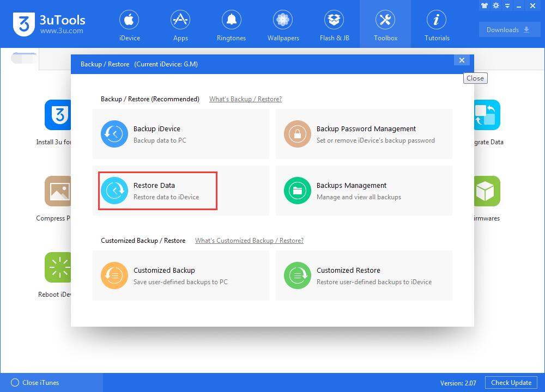Open the Ringtones section
Image resolution: width=545 pixels, height=392 pixels.
(x=231, y=25)
